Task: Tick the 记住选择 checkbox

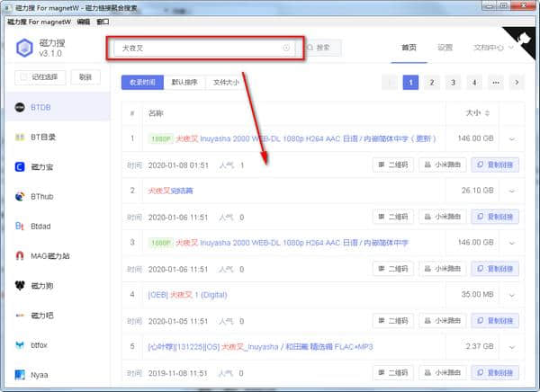Action: 22,77
